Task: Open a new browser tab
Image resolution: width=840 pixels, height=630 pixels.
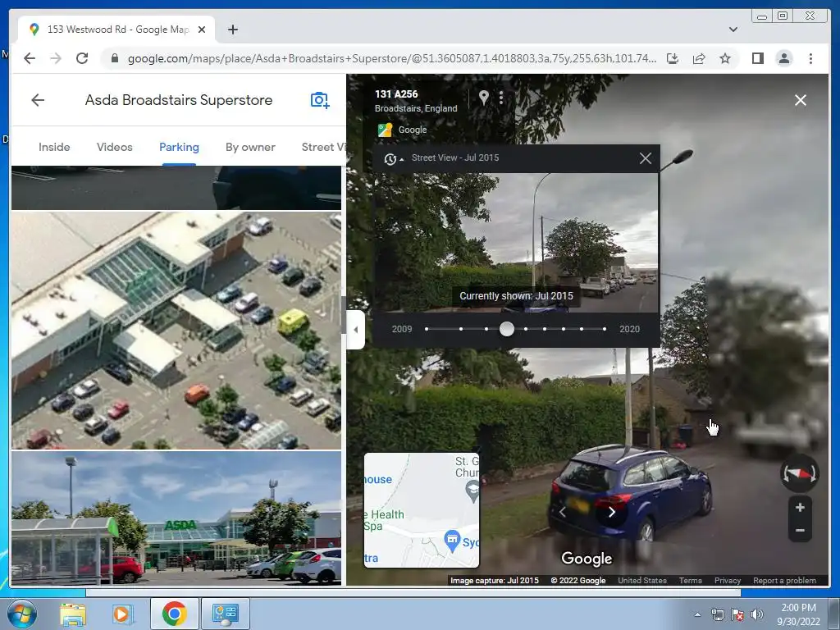Action: [232, 30]
